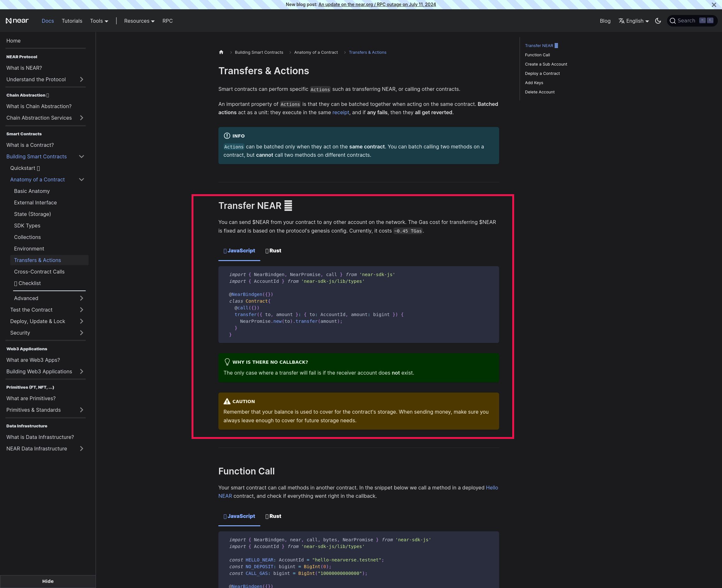The height and width of the screenshot is (588, 722).
Task: Go to Docs in navbar
Action: point(48,21)
